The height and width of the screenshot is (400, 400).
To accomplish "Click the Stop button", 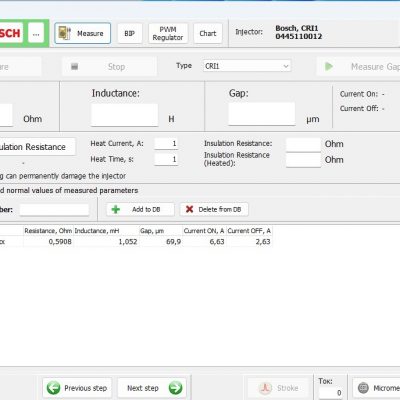I will click(109, 67).
